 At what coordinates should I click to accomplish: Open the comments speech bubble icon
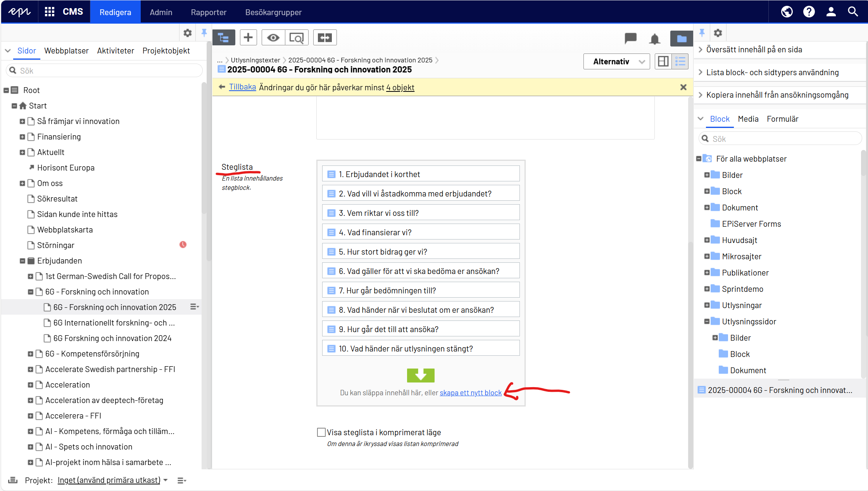coord(630,38)
